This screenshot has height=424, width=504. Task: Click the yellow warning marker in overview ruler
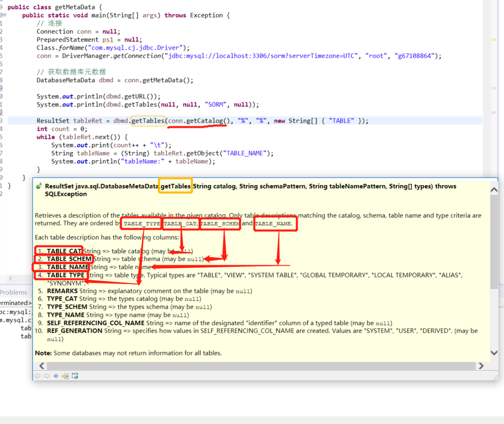point(493,39)
